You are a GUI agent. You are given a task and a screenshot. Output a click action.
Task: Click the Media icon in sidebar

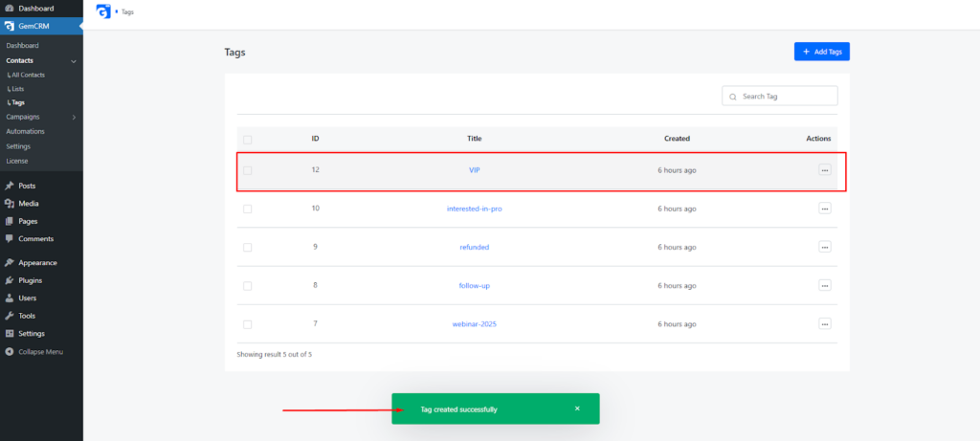(10, 204)
